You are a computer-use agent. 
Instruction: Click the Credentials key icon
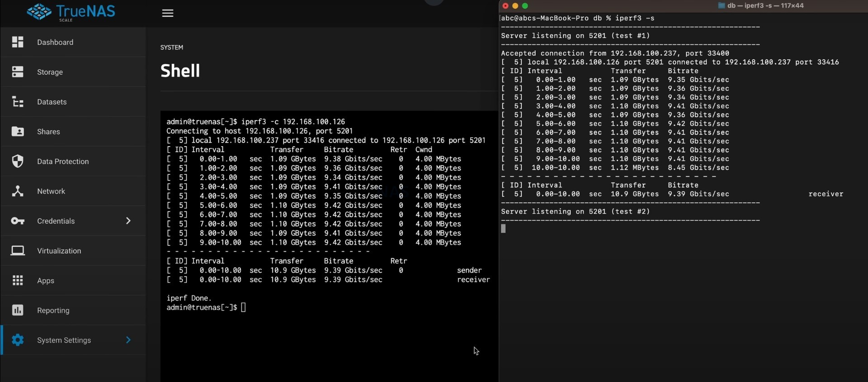(18, 221)
